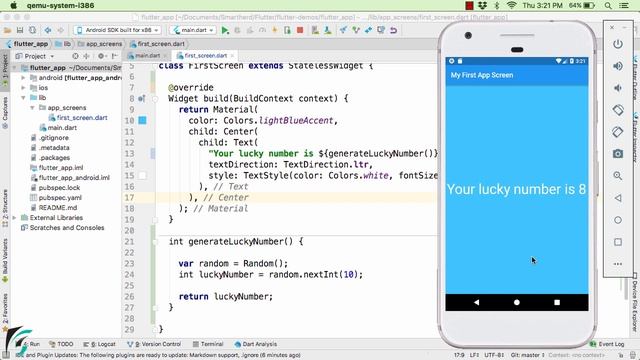Screen dimensions: 640x360
Task: Trigger Flutter hot reload lightning icon
Action: 274,30
